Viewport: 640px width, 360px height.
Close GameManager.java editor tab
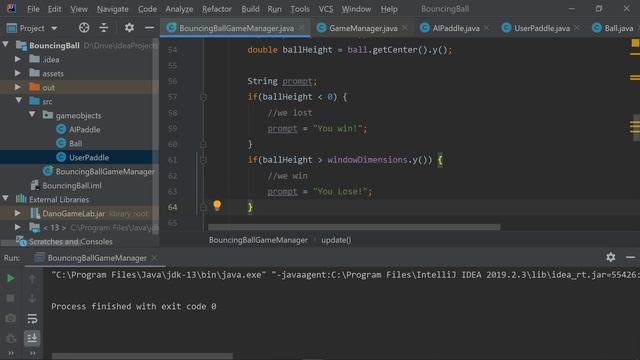405,28
